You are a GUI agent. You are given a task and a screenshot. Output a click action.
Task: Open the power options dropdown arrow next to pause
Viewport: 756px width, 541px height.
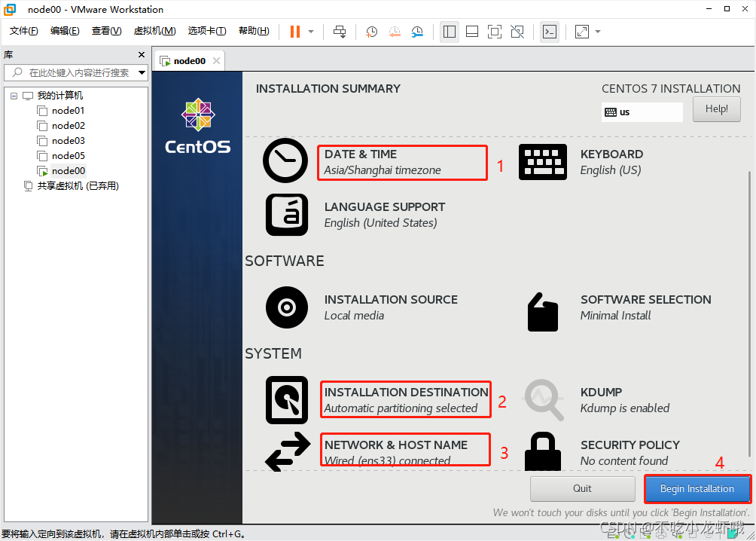[311, 32]
